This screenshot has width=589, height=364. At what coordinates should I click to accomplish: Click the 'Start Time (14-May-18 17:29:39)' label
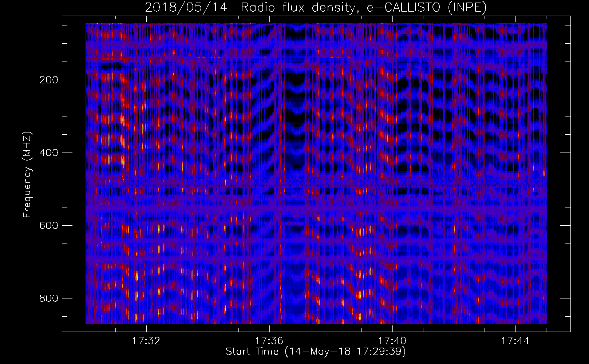pos(316,352)
